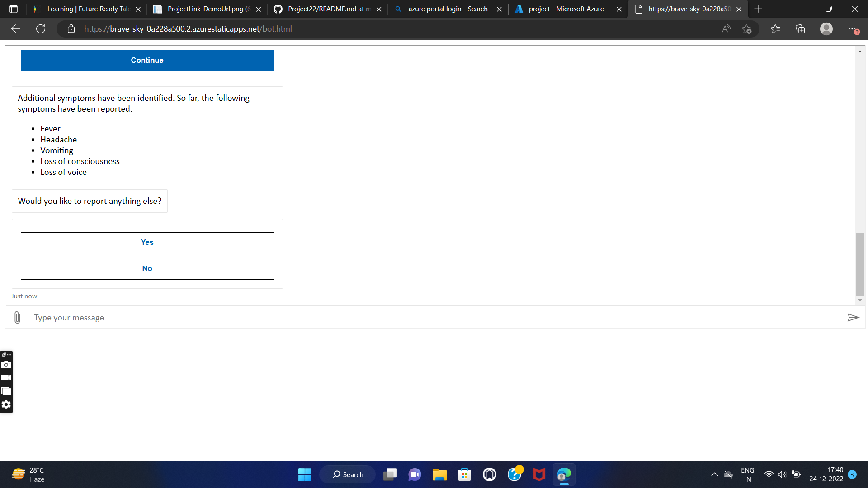The image size is (868, 488).
Task: Answer Yes to report anything else
Action: click(x=147, y=243)
